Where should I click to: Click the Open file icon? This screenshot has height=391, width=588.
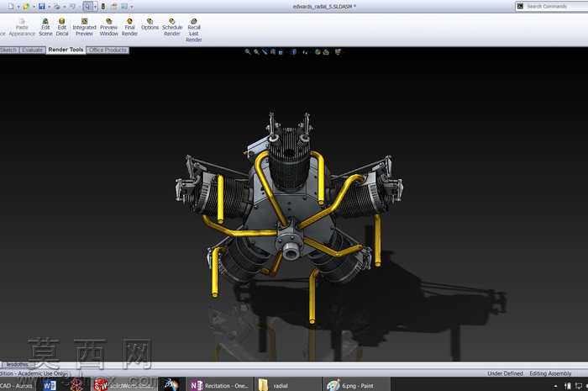coord(26,7)
